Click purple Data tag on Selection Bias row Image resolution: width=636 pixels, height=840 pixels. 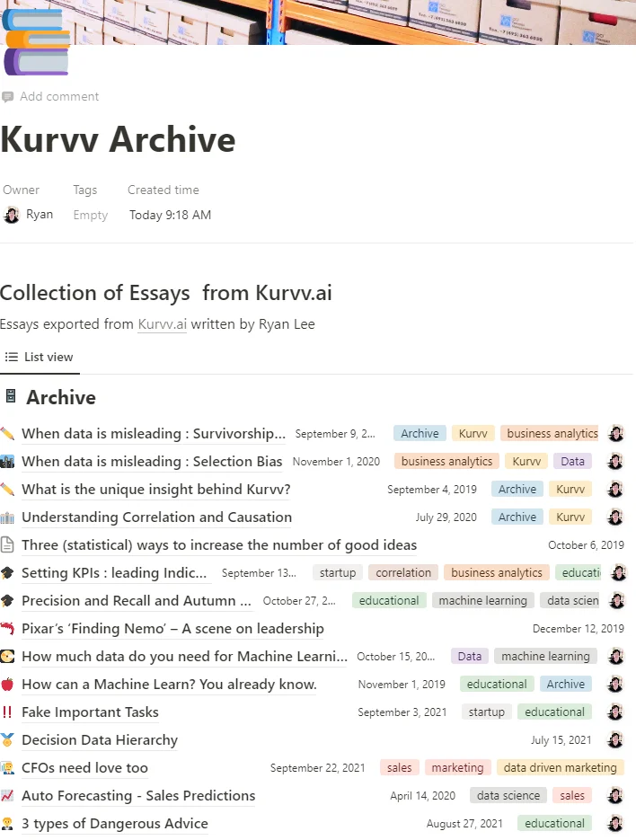coord(572,461)
